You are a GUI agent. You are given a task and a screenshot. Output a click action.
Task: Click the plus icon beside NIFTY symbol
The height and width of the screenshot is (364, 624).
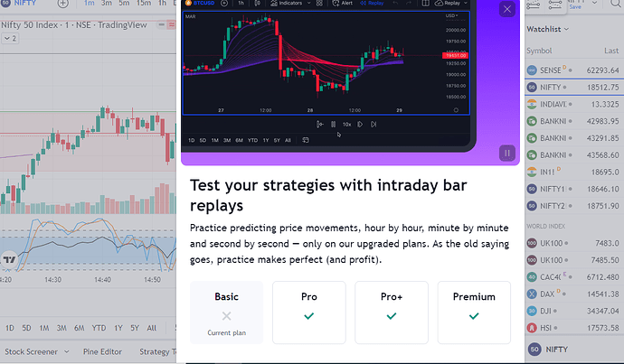click(63, 4)
